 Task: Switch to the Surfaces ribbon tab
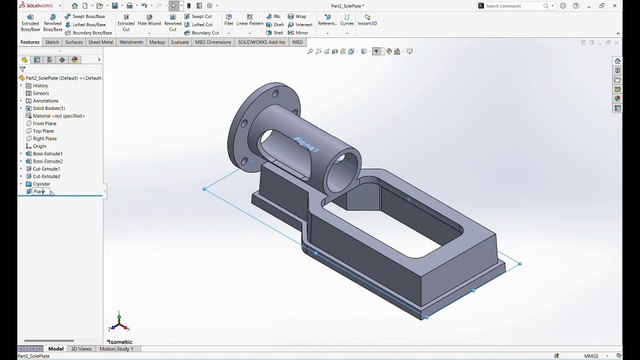74,42
